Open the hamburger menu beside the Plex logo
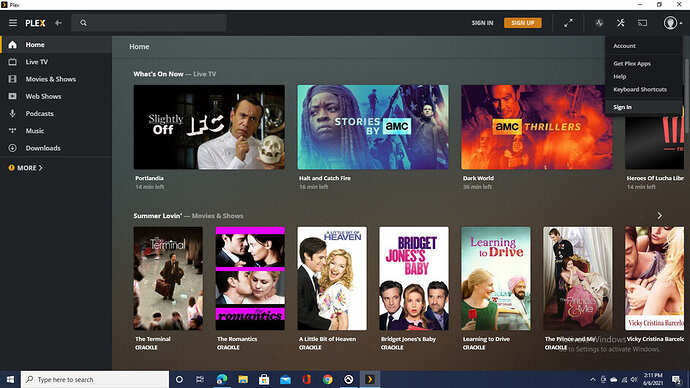 pos(13,23)
